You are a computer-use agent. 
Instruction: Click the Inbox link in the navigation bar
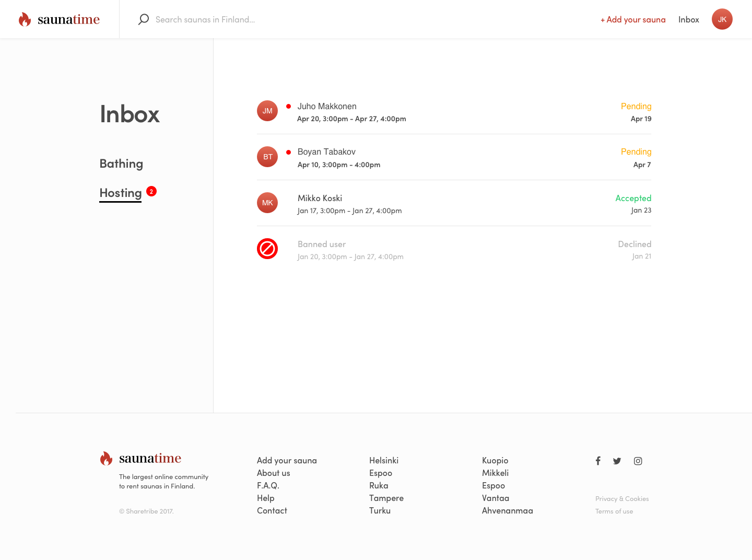688,19
